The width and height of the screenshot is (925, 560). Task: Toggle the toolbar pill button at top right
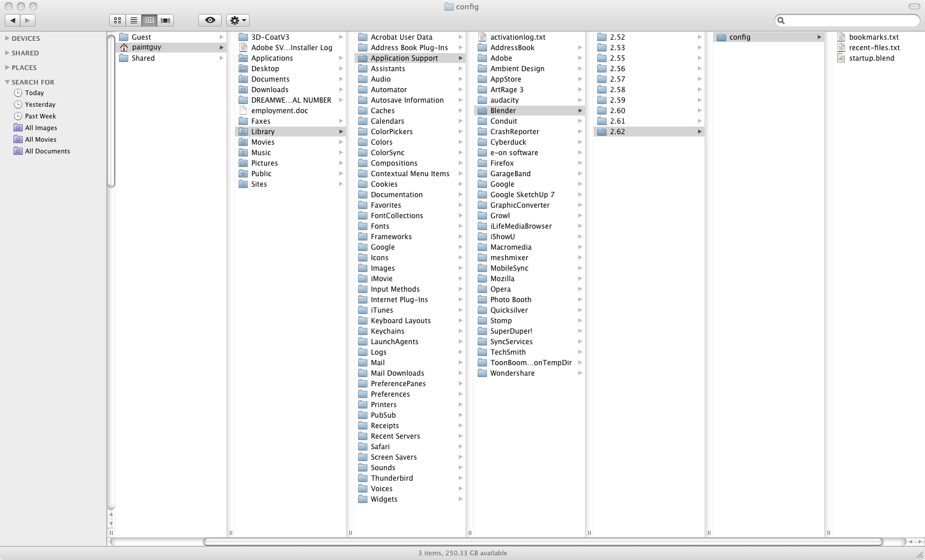pos(914,6)
